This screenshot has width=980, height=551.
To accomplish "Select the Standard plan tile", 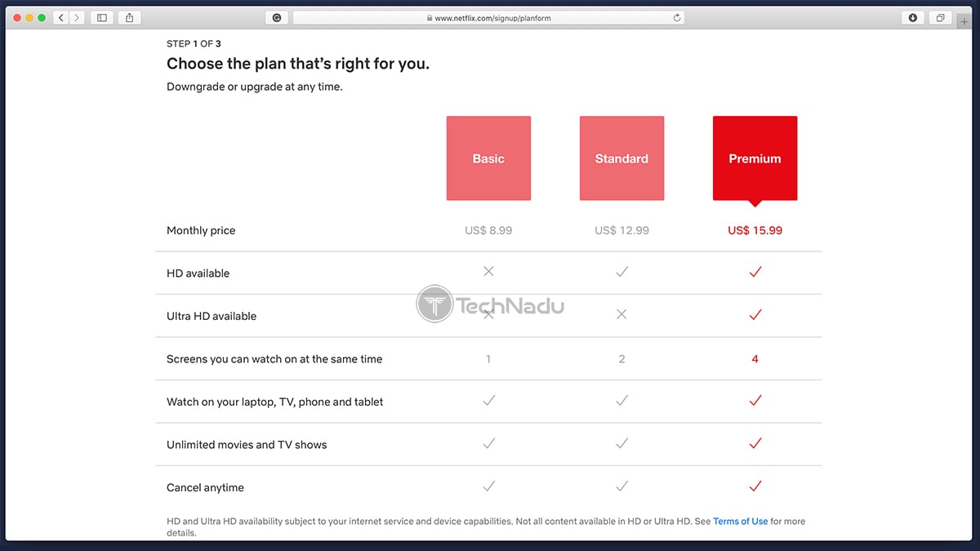I will point(621,158).
